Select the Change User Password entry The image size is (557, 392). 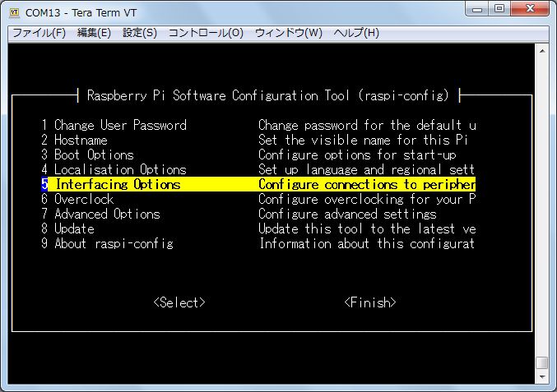coord(114,126)
